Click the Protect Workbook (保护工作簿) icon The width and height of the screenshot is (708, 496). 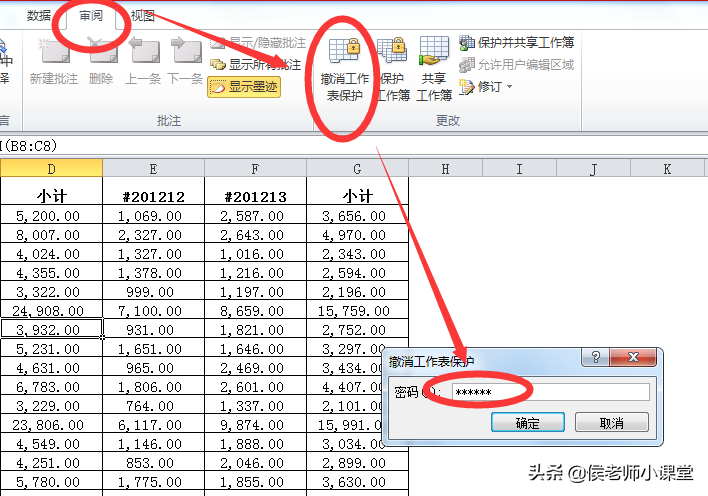[392, 50]
